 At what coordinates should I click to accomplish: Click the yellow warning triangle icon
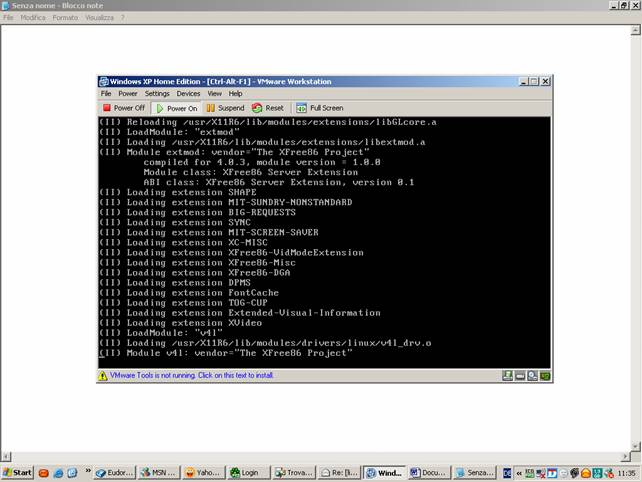tap(103, 375)
